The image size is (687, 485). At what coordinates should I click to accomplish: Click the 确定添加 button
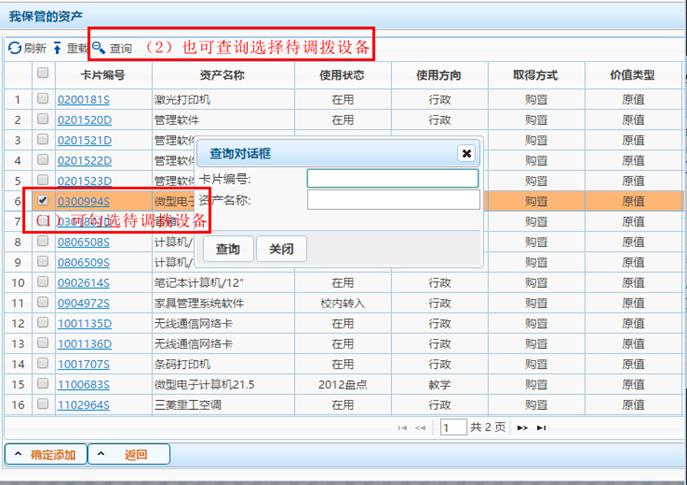coord(46,455)
